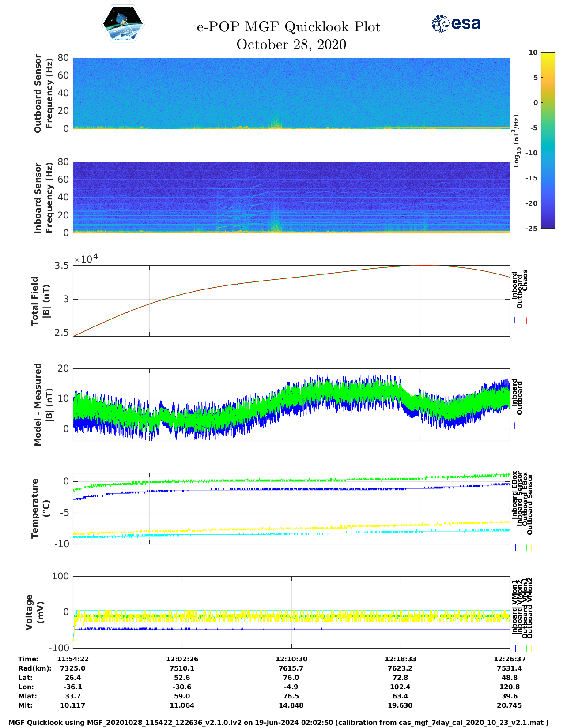
Task: Click the 12:10:30 time tick label
Action: (x=291, y=659)
